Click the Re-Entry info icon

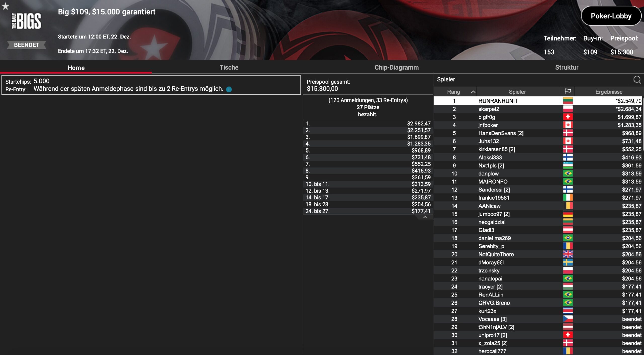tap(229, 89)
